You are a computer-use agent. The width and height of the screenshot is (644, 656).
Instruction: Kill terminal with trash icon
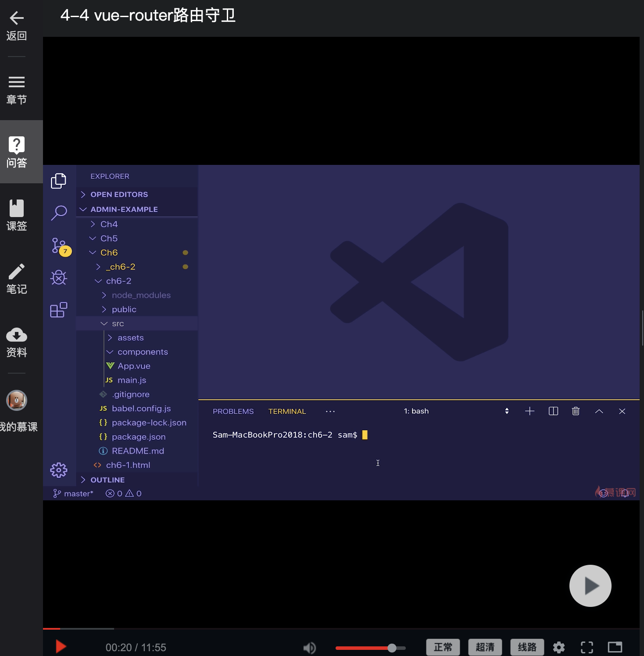tap(576, 411)
